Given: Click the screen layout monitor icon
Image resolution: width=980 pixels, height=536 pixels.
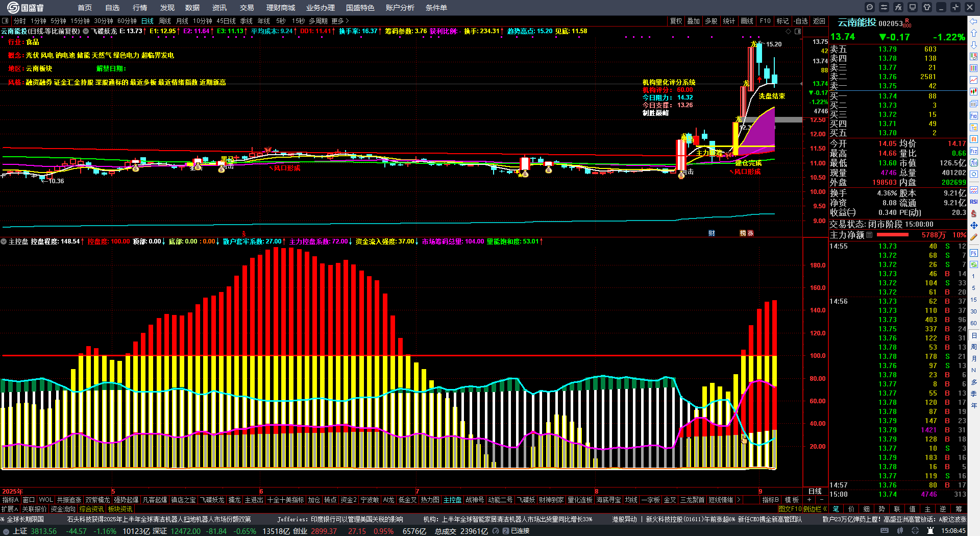Looking at the screenshot, I should 913,7.
